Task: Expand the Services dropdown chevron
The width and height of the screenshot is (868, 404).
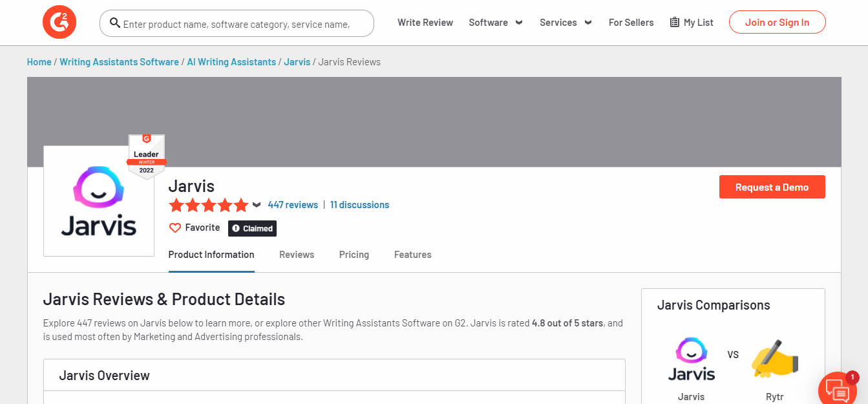Action: click(x=587, y=23)
